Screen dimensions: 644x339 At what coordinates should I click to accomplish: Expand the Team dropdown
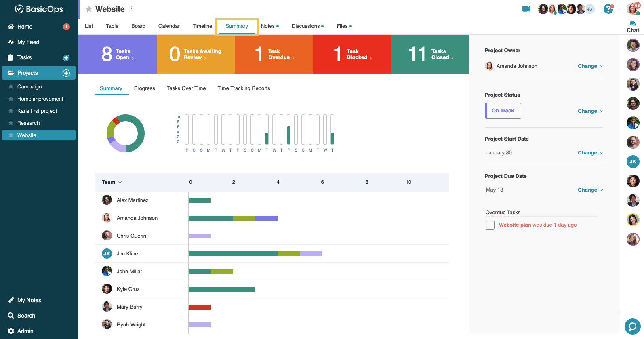coord(112,182)
